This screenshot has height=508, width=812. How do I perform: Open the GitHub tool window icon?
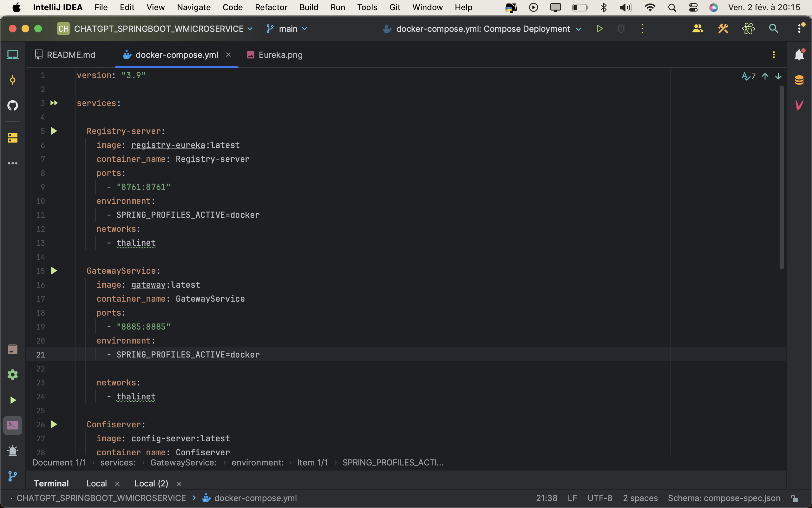[x=13, y=105]
